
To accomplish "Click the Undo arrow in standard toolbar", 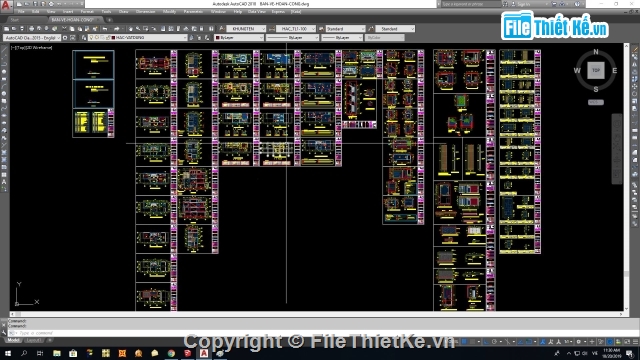I will click(x=105, y=29).
